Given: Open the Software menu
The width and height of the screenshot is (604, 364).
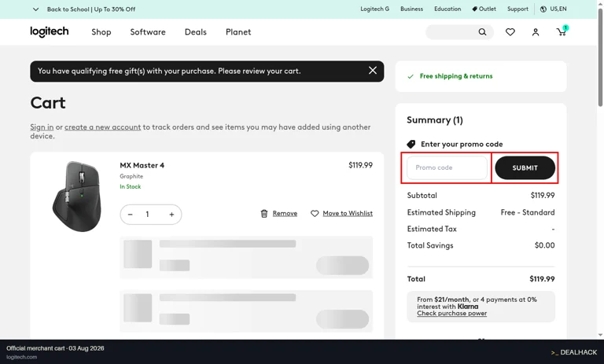Looking at the screenshot, I should pos(148,32).
